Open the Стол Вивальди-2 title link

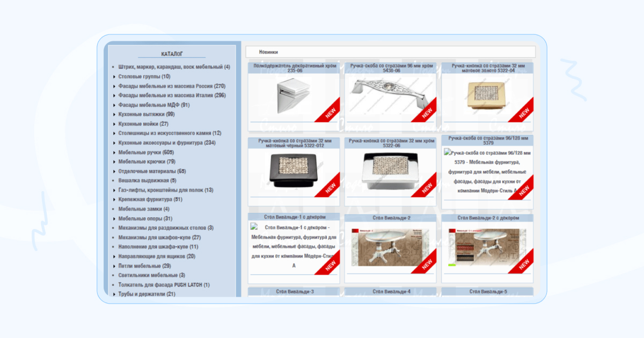coord(391,218)
